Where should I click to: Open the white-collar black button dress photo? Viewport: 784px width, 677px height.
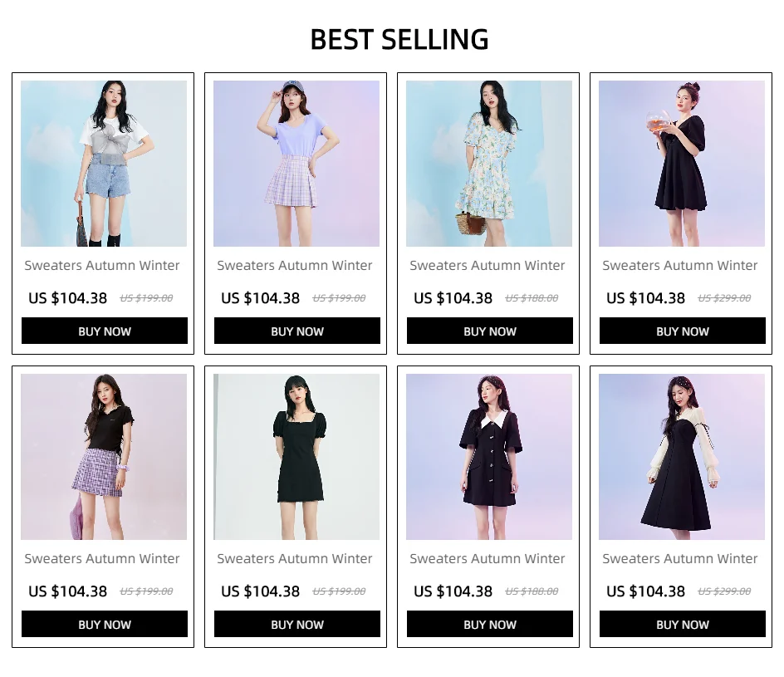[x=489, y=457]
